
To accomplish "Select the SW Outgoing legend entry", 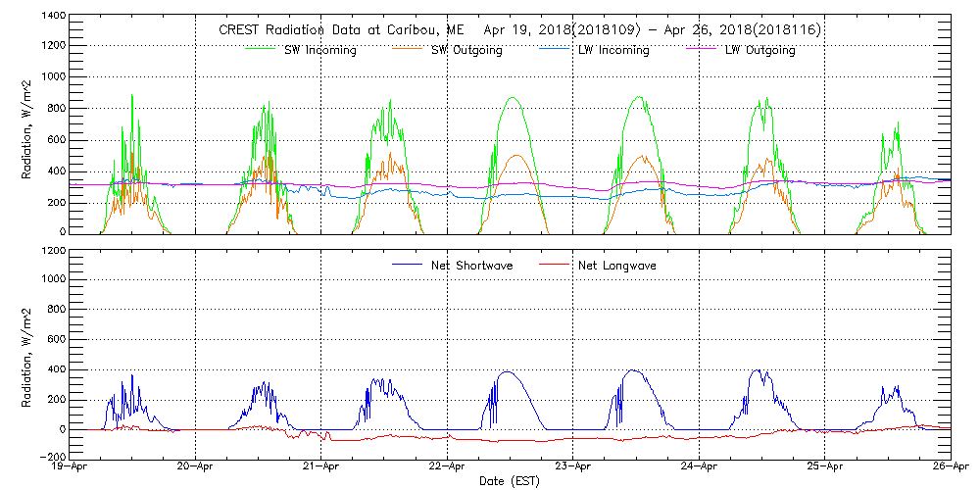I will pos(467,51).
